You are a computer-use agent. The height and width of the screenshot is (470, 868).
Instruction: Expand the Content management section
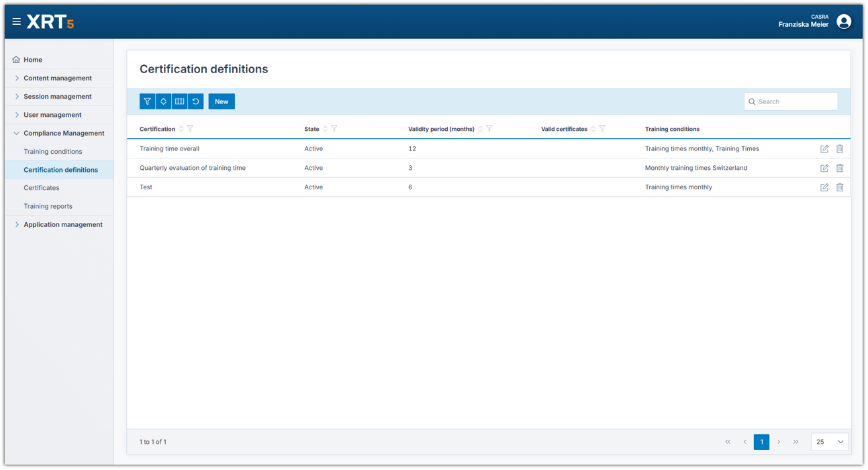coord(57,78)
